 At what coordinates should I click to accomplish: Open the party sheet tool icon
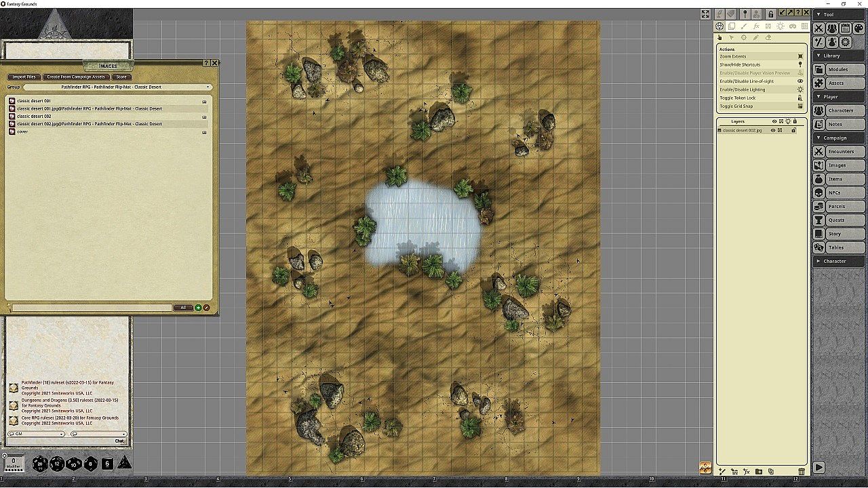coord(832,28)
